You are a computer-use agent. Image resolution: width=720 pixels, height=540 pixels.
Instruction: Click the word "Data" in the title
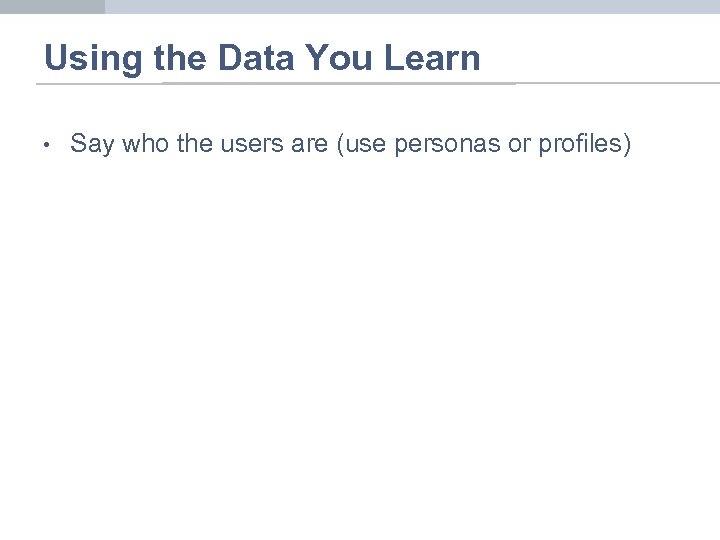(254, 58)
